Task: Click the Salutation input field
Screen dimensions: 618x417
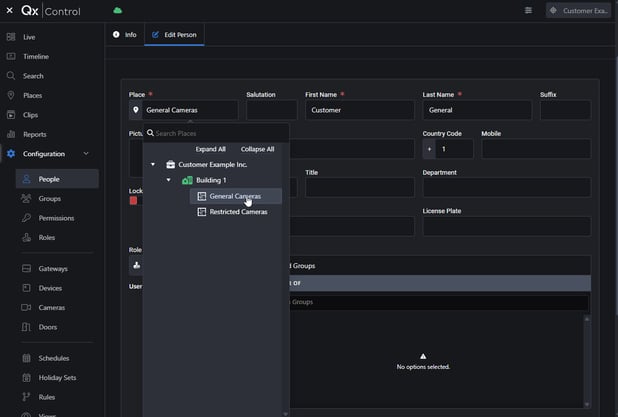Action: [272, 110]
